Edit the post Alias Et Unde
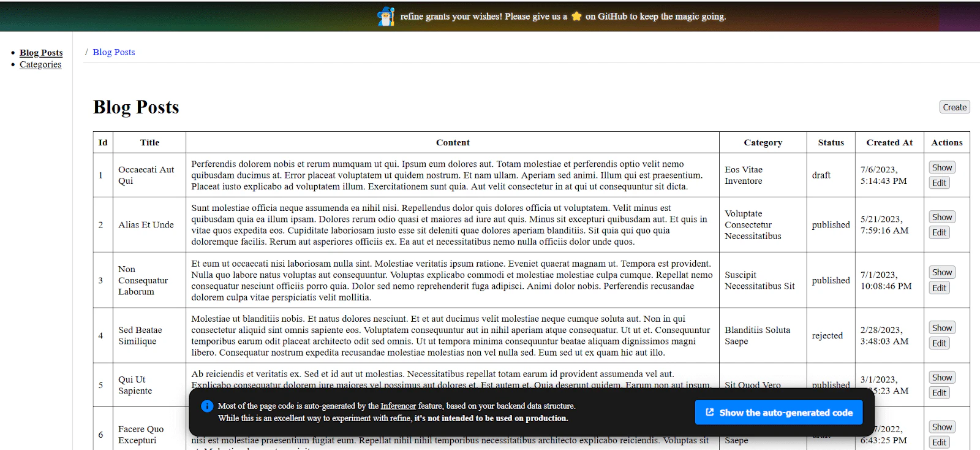The height and width of the screenshot is (450, 980). coord(939,232)
